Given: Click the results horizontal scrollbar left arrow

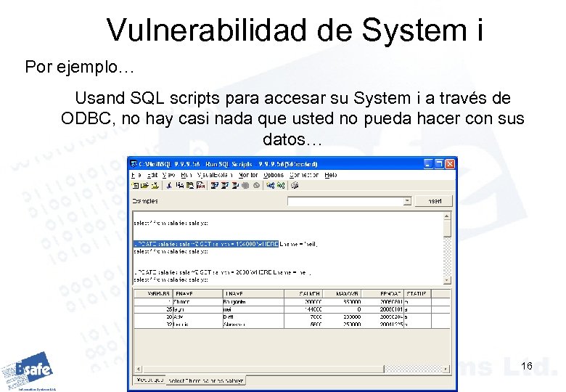Looking at the screenshot, I should pyautogui.click(x=139, y=369).
